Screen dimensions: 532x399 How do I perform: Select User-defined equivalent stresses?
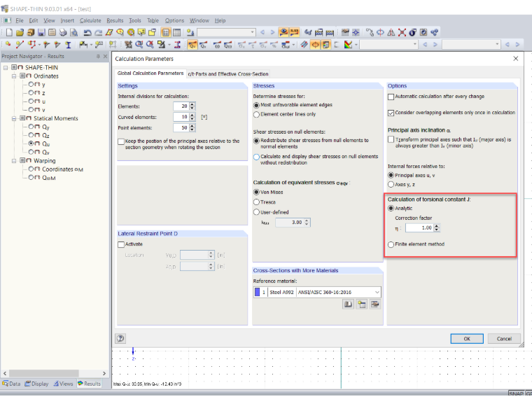[256, 212]
